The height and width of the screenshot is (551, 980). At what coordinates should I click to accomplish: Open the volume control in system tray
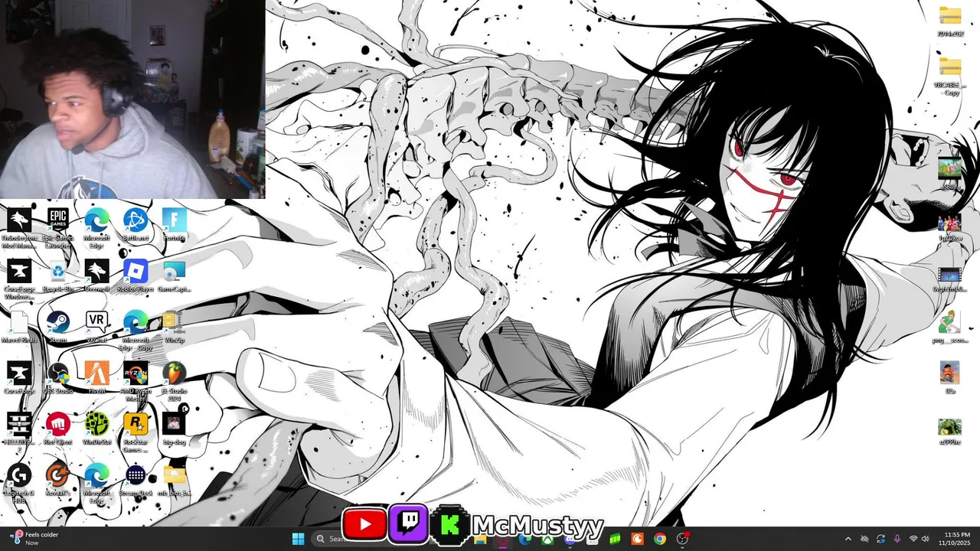click(926, 539)
